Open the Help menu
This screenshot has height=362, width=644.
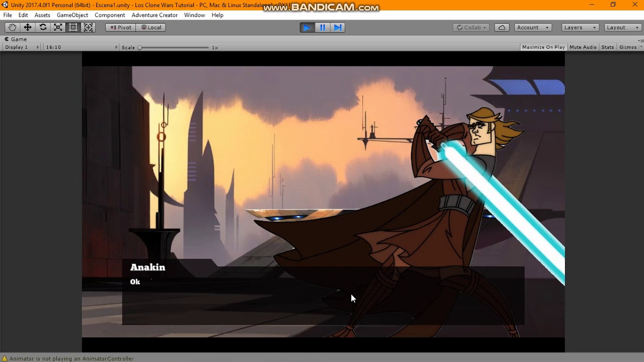coord(217,15)
